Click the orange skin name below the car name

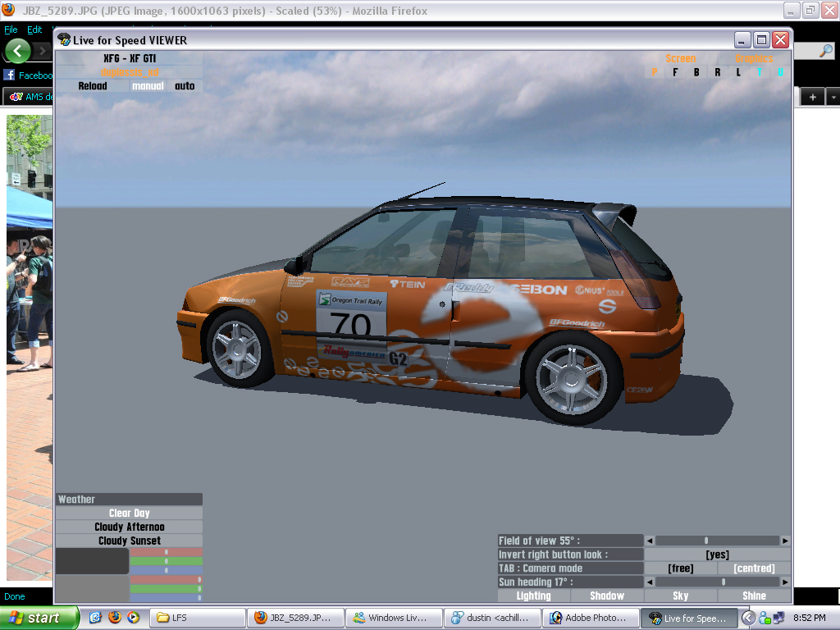(x=129, y=72)
